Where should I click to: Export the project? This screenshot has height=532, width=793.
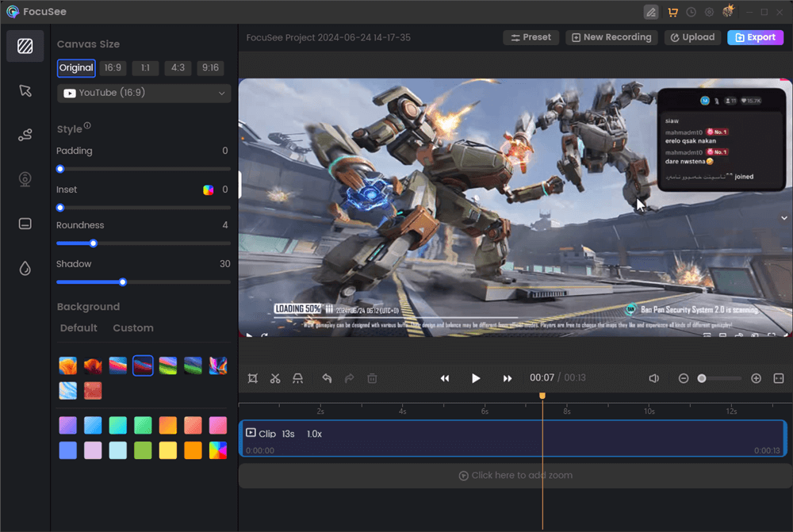pos(756,37)
